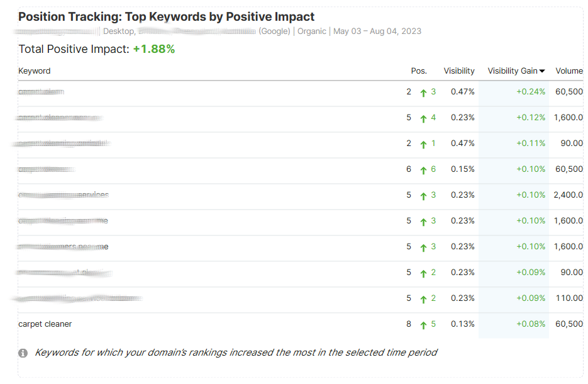Click the +0.24% visibility gain cell
The image size is (588, 384).
[x=531, y=92]
